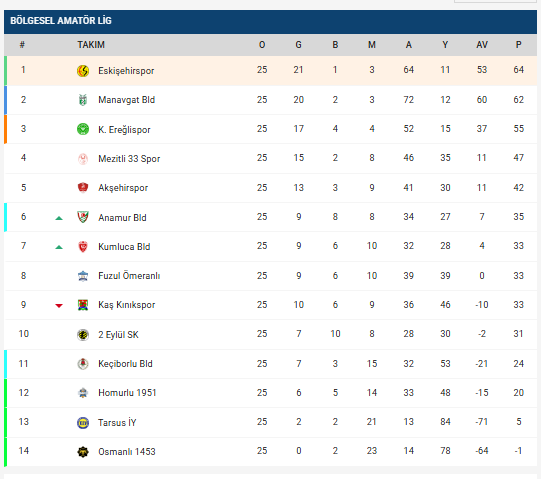Click the P points column header
The height and width of the screenshot is (479, 541).
(x=518, y=45)
